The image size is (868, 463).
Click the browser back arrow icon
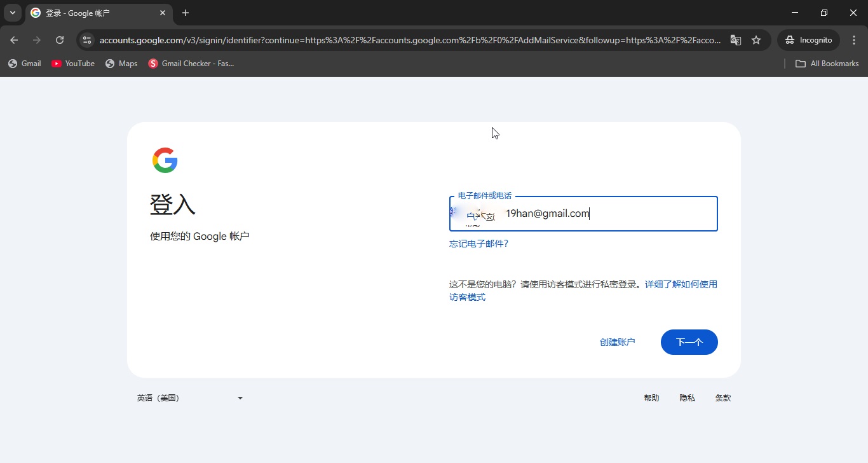(14, 40)
